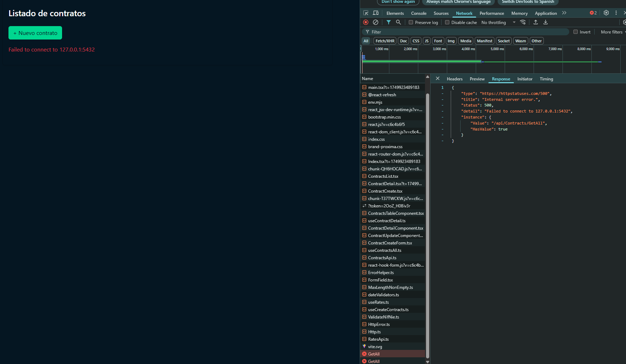Stop recording network log
Viewport: 626px width, 364px height.
click(x=366, y=22)
